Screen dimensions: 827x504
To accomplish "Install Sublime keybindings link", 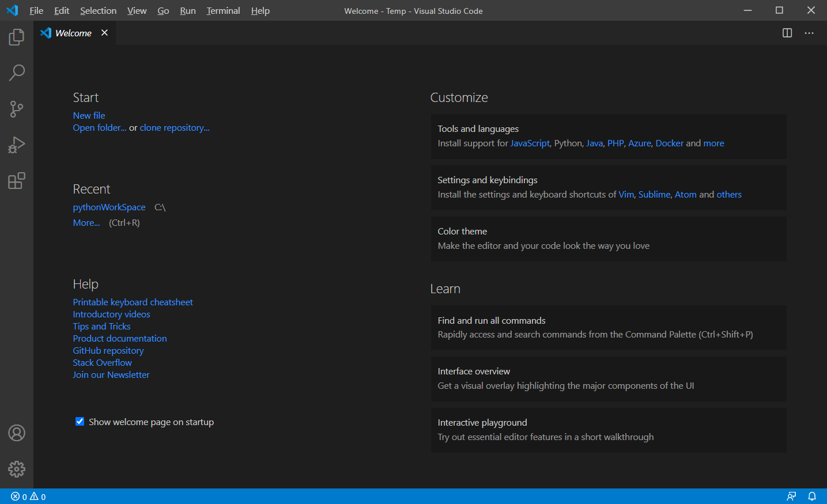I will (x=654, y=194).
